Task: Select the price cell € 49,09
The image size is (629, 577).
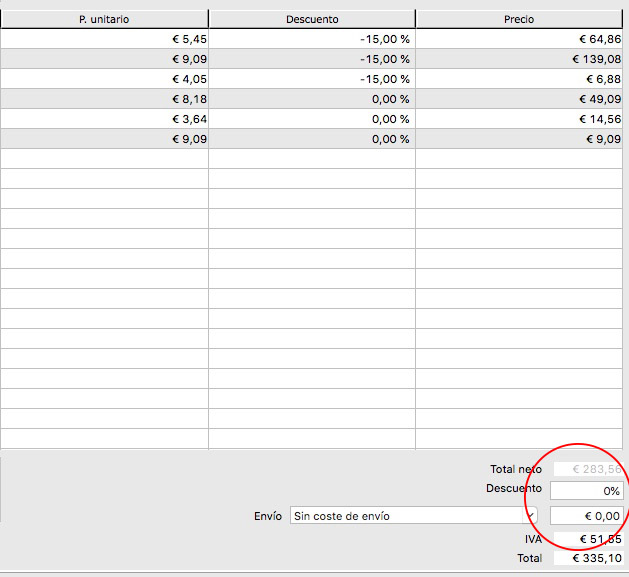Action: [519, 99]
